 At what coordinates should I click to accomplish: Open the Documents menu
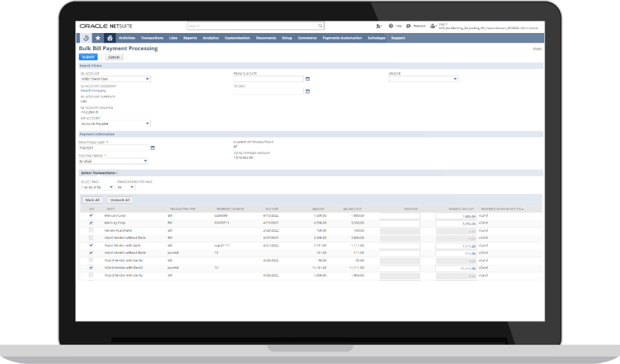266,38
